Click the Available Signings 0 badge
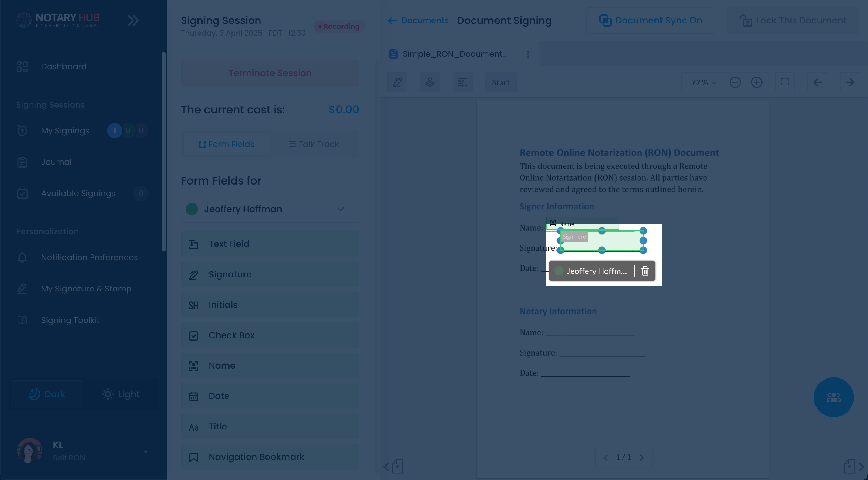The width and height of the screenshot is (868, 480). tap(141, 193)
